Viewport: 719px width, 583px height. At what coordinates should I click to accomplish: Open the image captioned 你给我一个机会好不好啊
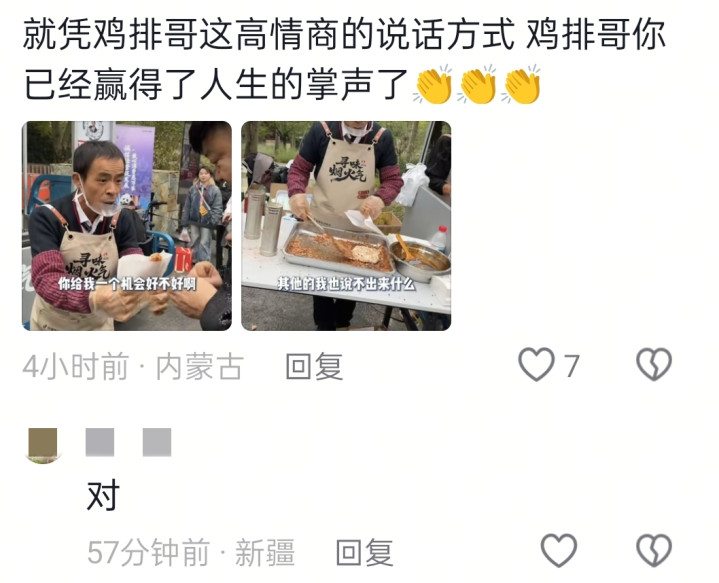pos(127,226)
